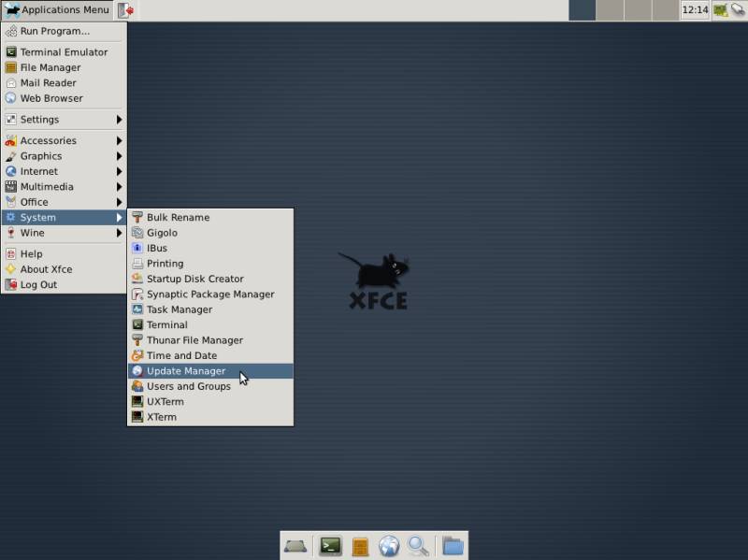
Task: Open the blue folder icon in the dock
Action: point(453,546)
